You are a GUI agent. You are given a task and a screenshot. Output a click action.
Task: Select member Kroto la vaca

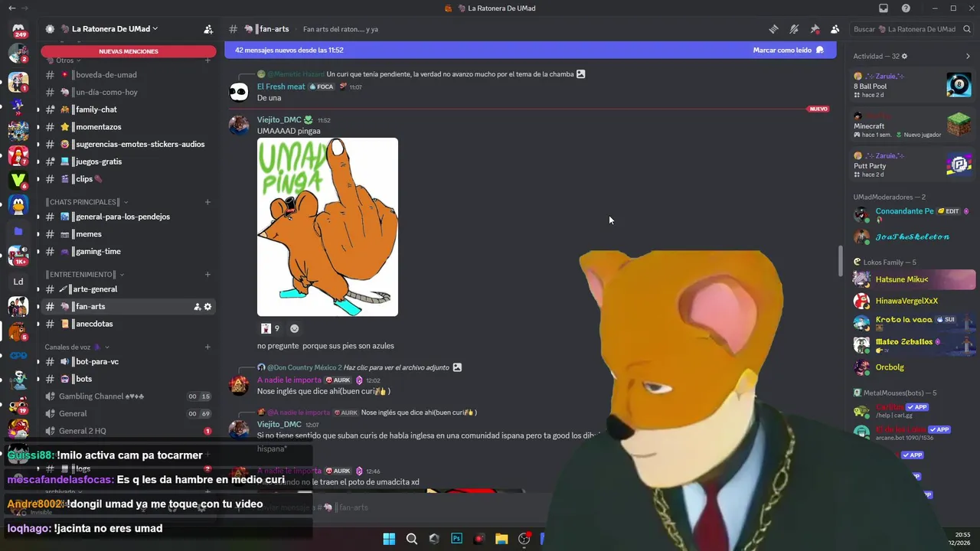click(913, 322)
